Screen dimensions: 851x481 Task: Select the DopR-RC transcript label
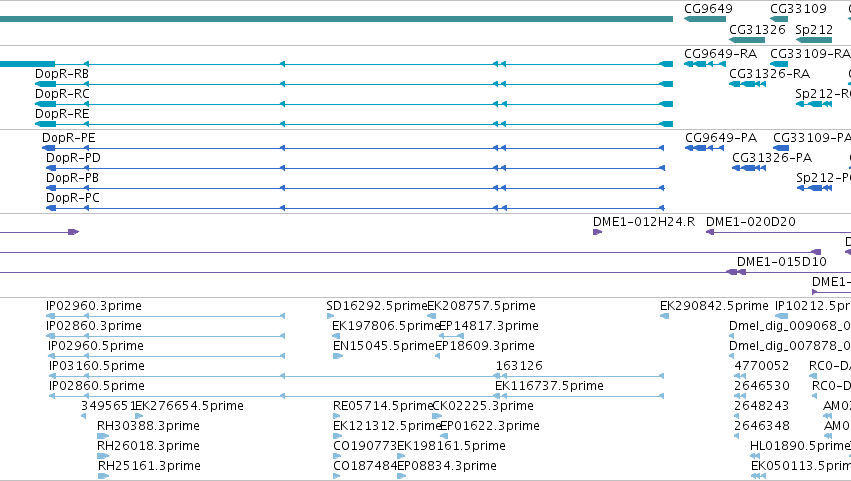click(x=62, y=94)
